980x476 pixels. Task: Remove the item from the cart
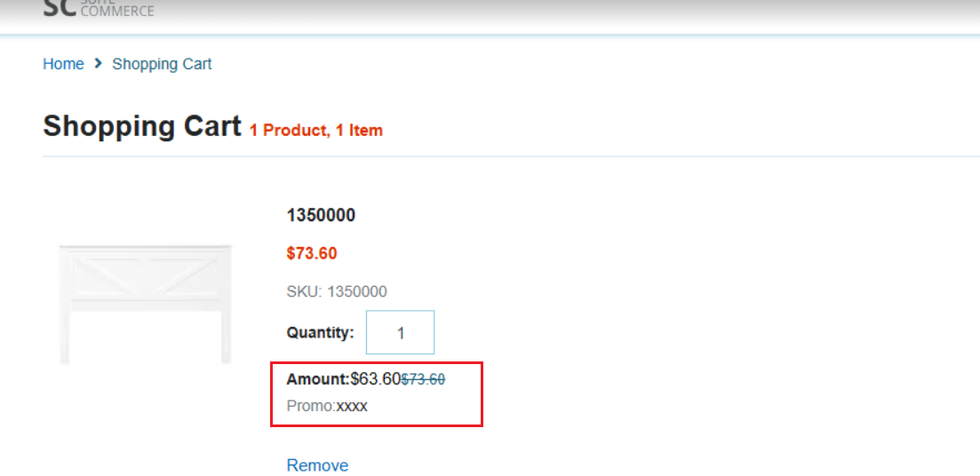317,465
